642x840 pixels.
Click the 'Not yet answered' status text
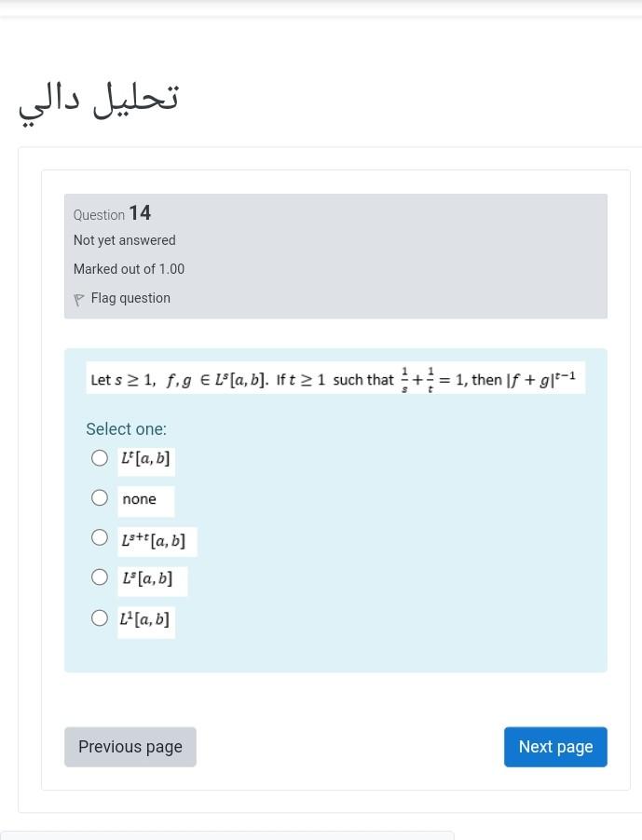pos(124,240)
